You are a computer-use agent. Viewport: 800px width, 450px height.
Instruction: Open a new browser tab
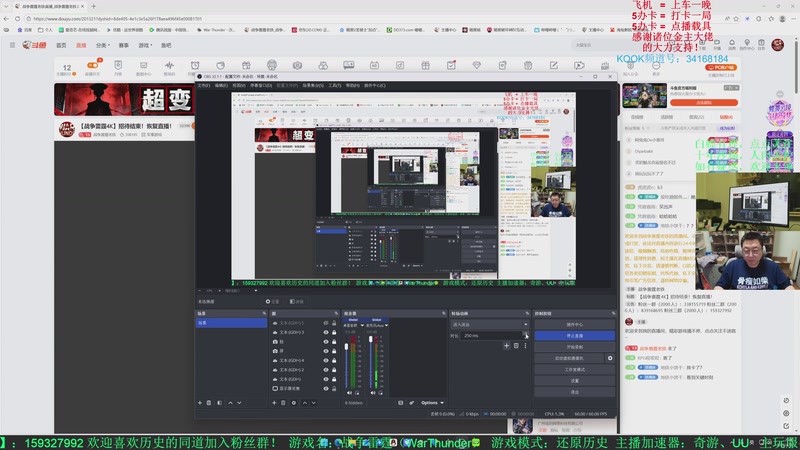(x=93, y=6)
